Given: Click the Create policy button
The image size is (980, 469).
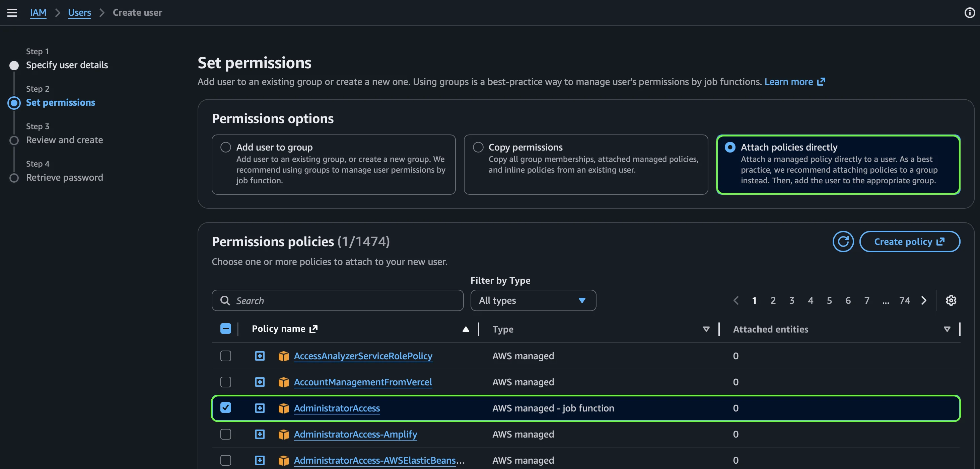Looking at the screenshot, I should tap(910, 241).
